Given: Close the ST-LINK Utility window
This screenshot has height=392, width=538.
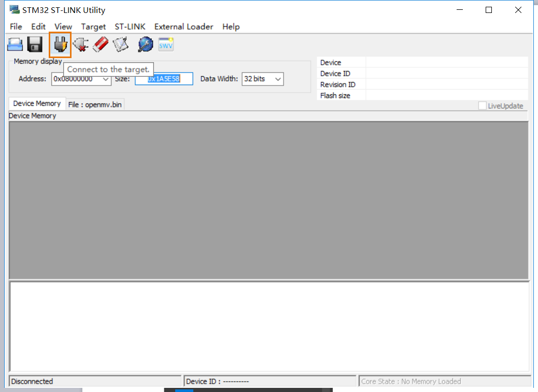Looking at the screenshot, I should 518,10.
